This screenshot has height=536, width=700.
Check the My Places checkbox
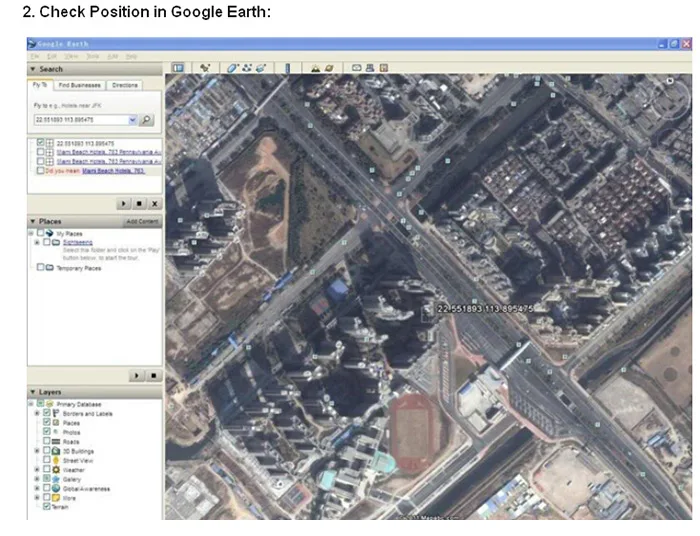[x=40, y=233]
